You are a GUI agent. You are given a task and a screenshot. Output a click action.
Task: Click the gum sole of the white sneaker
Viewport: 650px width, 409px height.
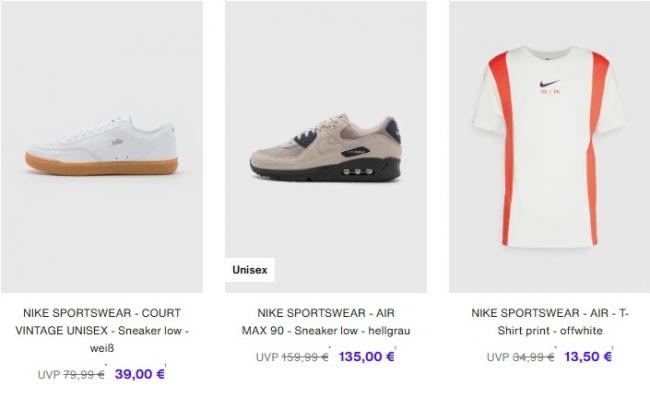pos(102,165)
